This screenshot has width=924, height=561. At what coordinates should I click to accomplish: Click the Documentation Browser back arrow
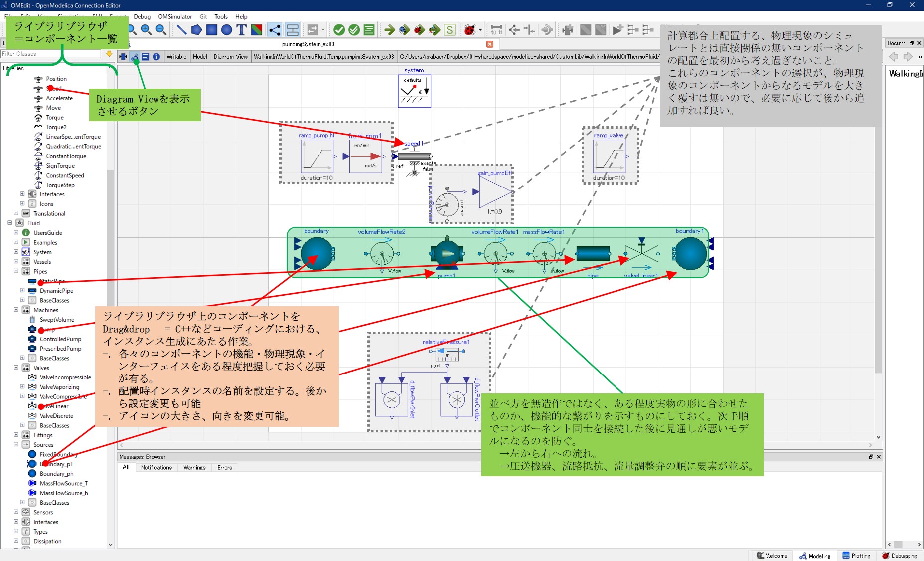coord(894,57)
